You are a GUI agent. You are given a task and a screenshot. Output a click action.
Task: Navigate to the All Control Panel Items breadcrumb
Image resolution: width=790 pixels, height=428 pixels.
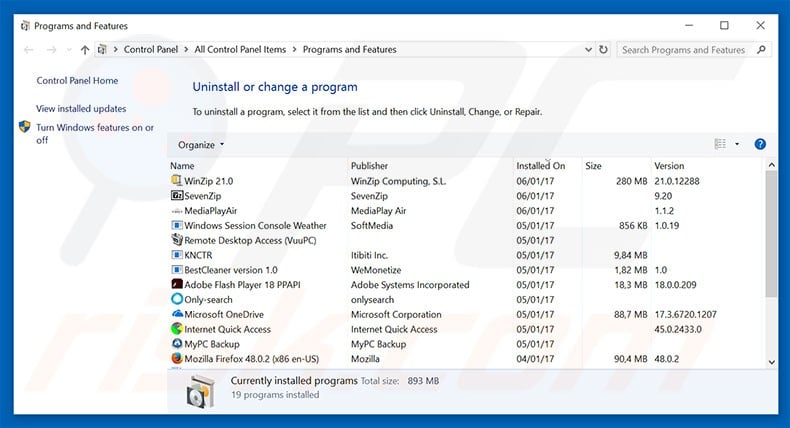pyautogui.click(x=240, y=49)
